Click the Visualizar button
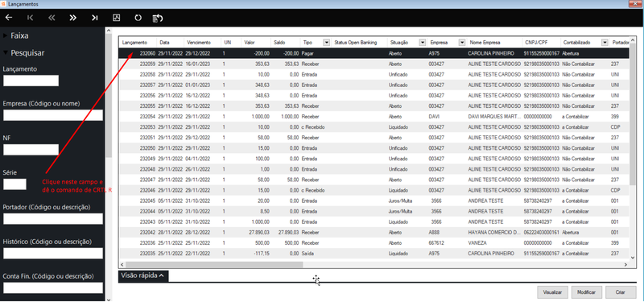644x302 pixels. coord(552,292)
